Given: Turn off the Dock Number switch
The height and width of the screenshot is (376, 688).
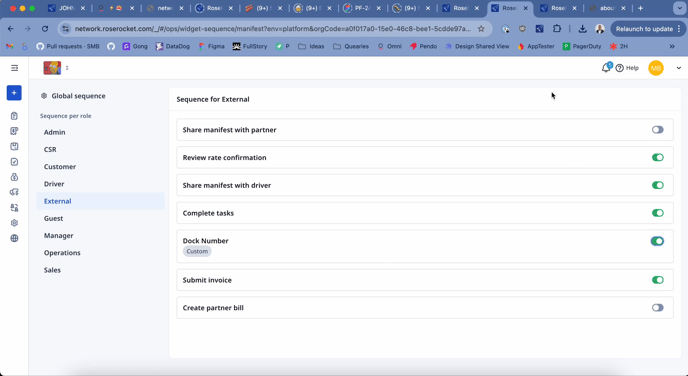Looking at the screenshot, I should (x=657, y=241).
